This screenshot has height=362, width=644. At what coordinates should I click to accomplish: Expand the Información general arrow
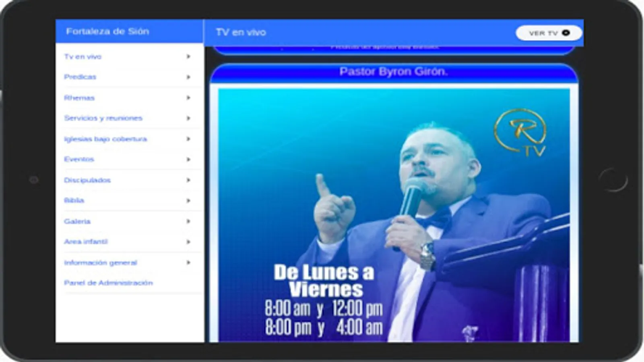(x=188, y=263)
